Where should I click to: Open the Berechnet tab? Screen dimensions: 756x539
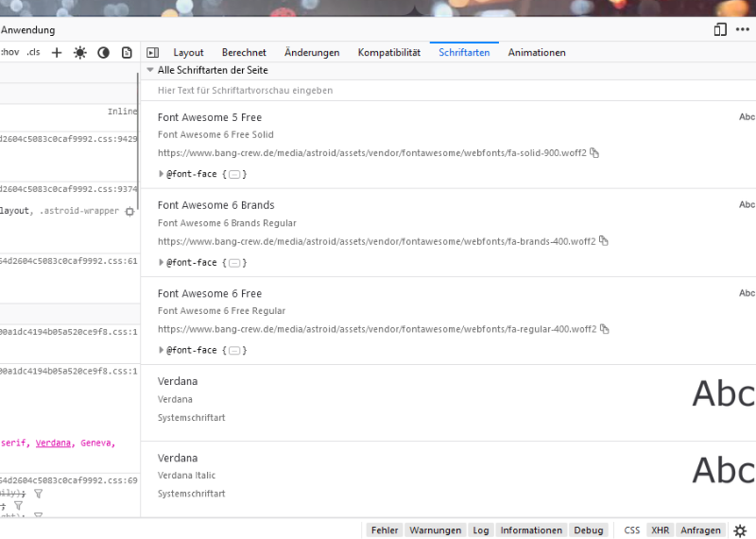pyautogui.click(x=244, y=53)
